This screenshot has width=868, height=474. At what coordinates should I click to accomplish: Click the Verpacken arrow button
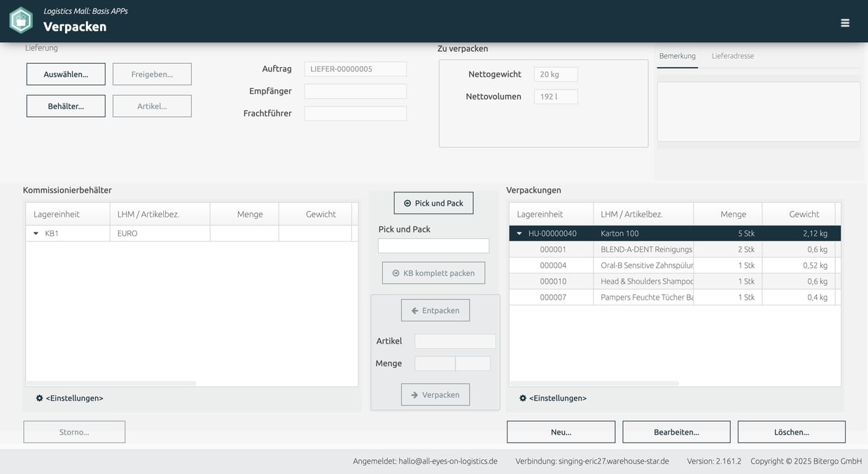point(435,395)
